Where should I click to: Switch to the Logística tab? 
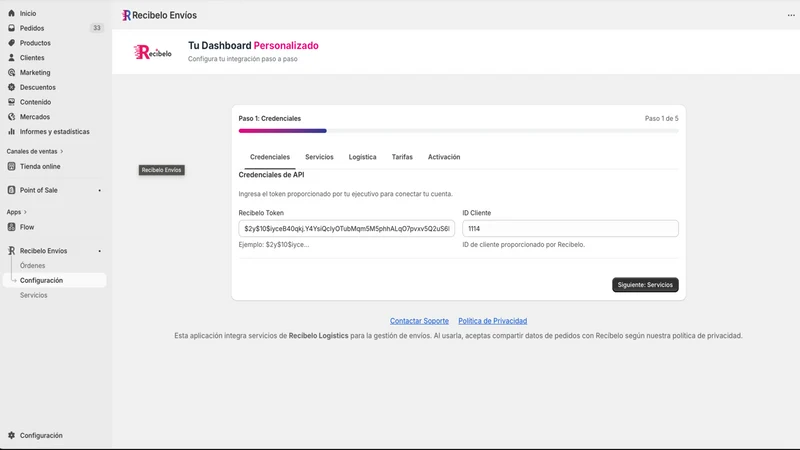click(363, 157)
